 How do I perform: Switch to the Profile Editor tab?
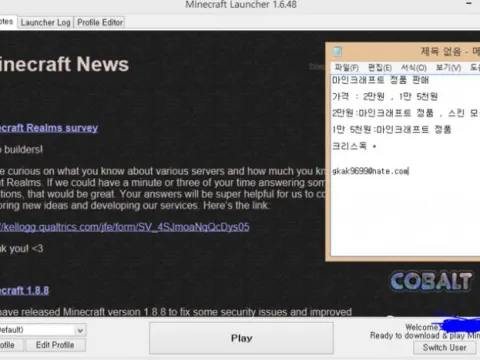(100, 23)
